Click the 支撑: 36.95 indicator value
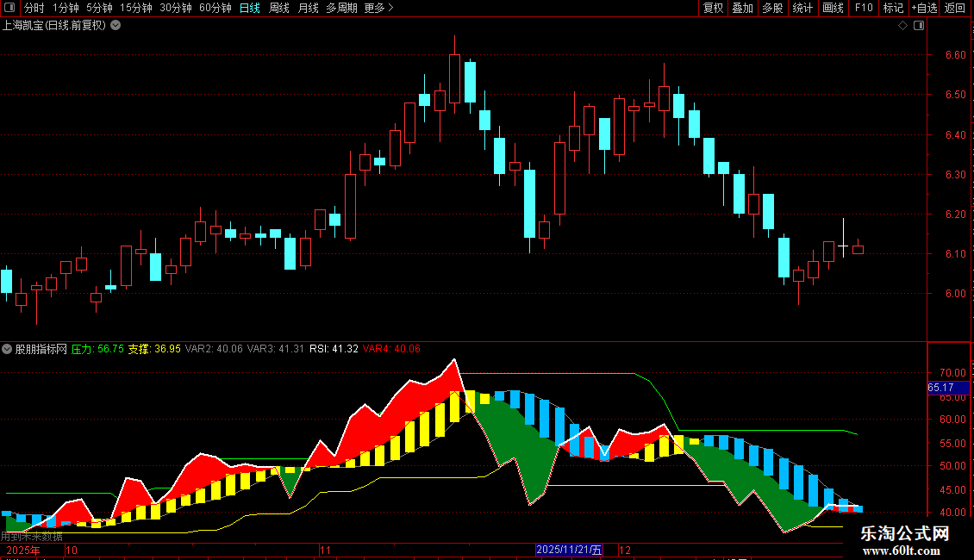 (x=154, y=349)
